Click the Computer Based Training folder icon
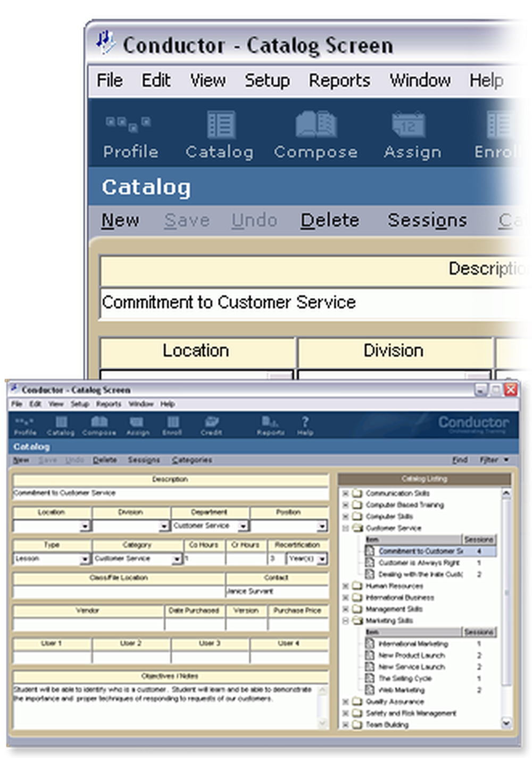The image size is (532, 758). [358, 505]
